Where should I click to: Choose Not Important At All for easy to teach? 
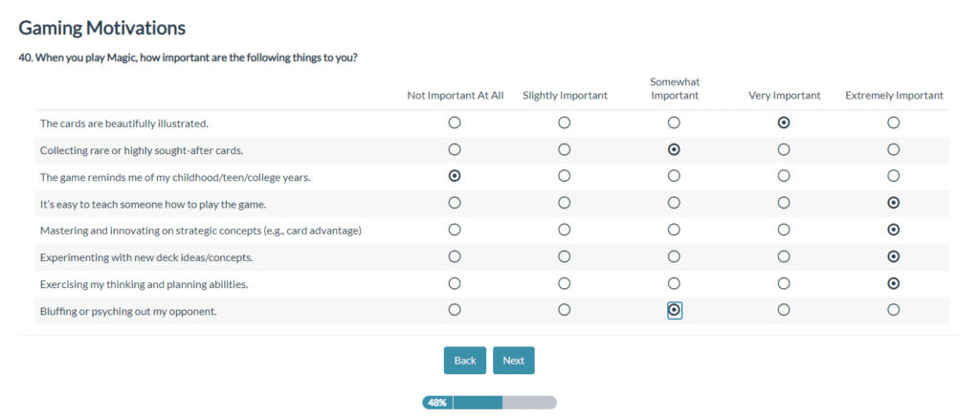[455, 203]
